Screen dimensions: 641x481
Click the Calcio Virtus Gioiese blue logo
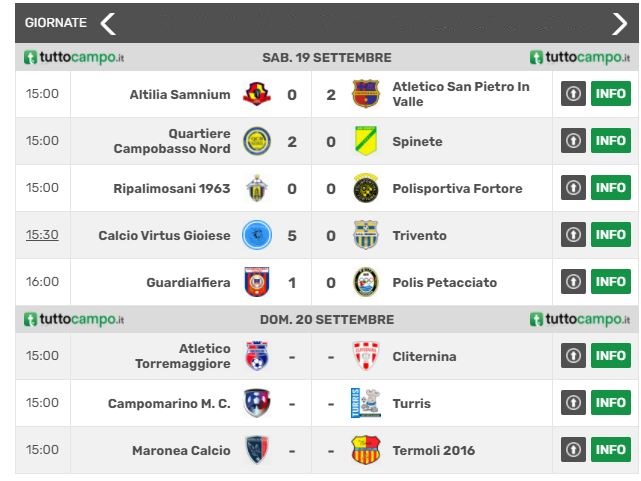pyautogui.click(x=257, y=235)
